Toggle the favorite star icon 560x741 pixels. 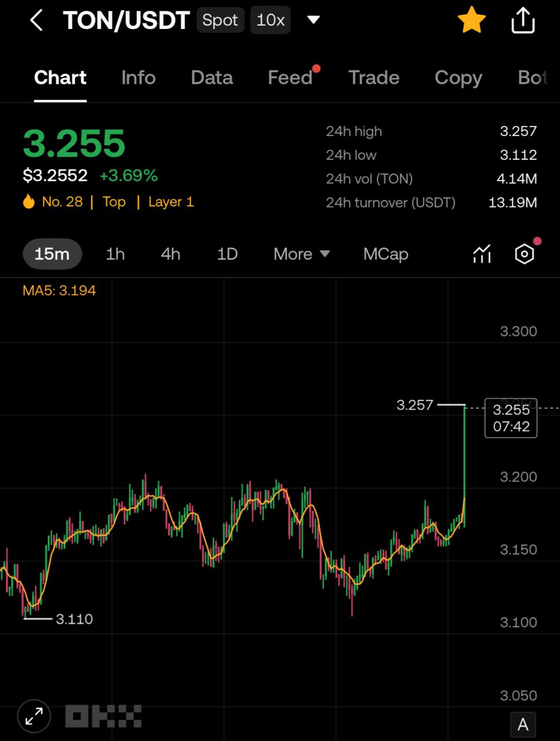[x=471, y=20]
